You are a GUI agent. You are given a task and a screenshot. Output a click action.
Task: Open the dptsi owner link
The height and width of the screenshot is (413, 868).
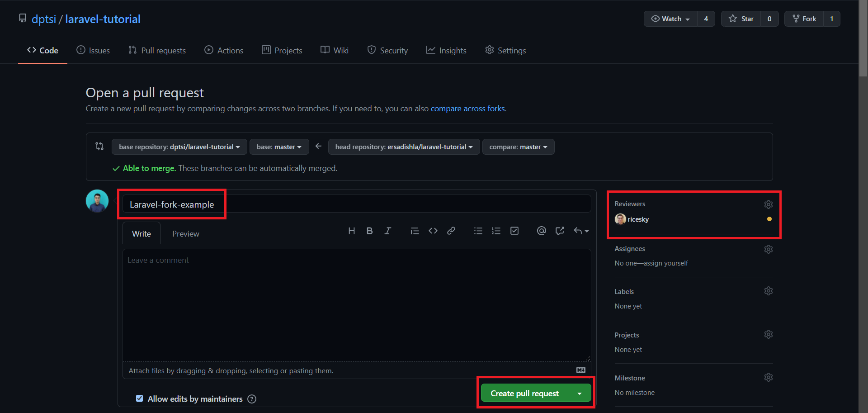coord(44,19)
